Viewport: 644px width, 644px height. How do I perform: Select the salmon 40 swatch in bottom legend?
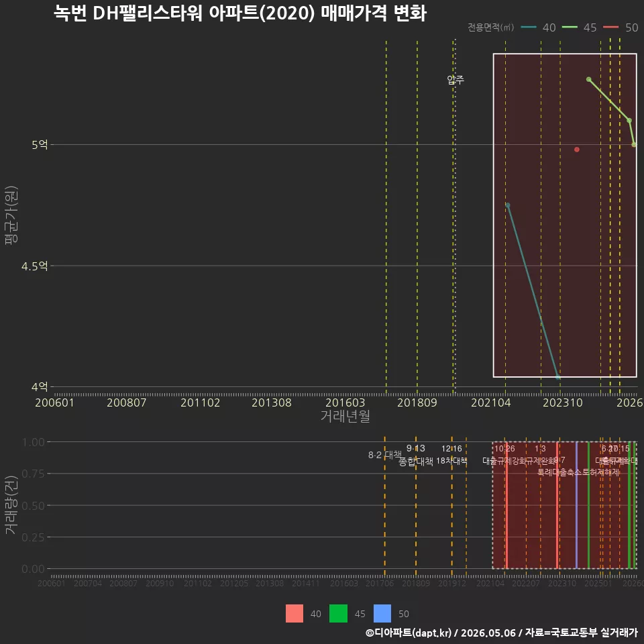tap(294, 613)
